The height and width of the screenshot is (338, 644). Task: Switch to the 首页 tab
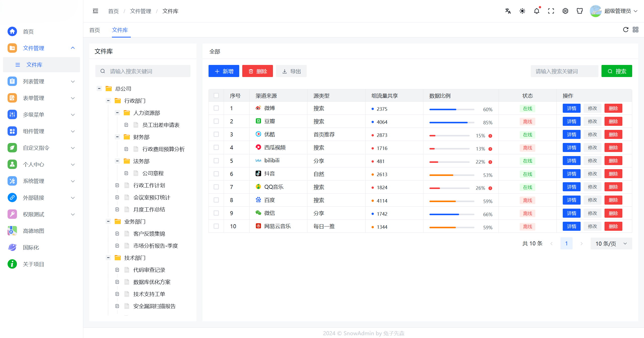coord(95,30)
